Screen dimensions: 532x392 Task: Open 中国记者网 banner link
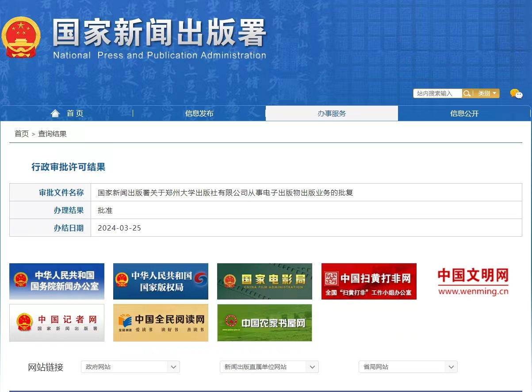[57, 323]
